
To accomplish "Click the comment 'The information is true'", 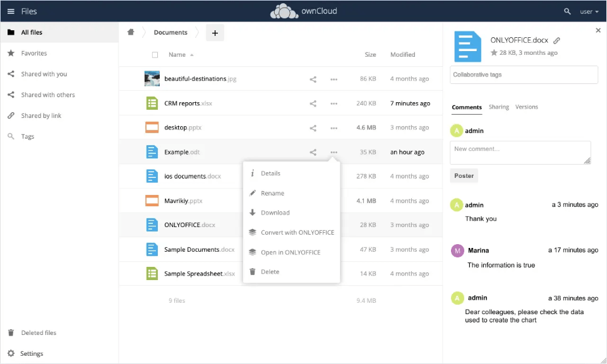I will 501,266.
